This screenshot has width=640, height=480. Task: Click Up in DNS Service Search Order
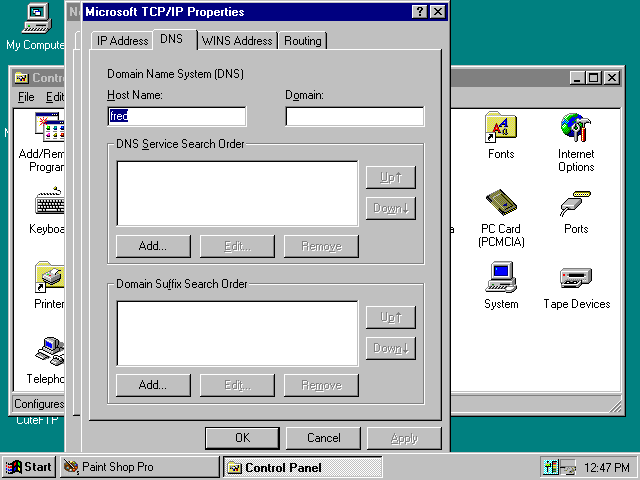point(391,177)
